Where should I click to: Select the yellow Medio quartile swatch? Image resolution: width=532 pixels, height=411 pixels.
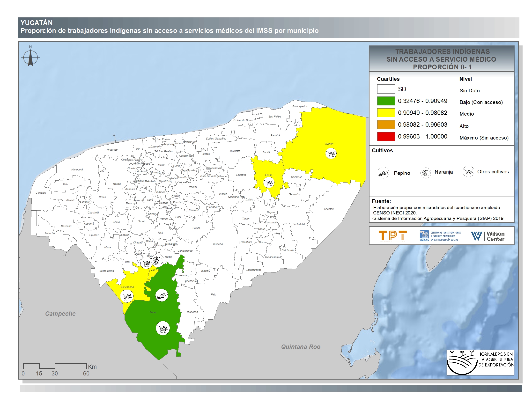(x=386, y=113)
